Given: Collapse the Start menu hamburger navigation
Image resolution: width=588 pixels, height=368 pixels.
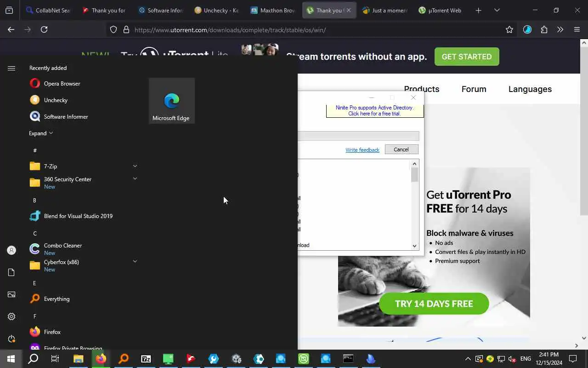Looking at the screenshot, I should 11,68.
